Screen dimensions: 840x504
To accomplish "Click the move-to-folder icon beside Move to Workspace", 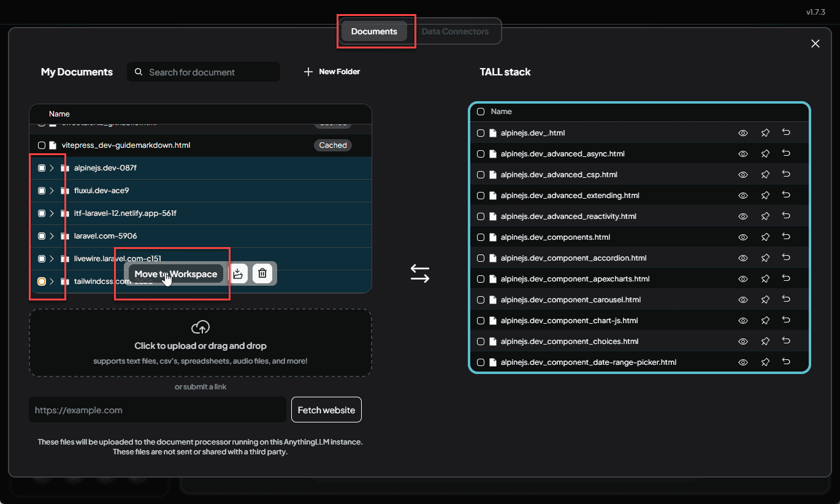I will point(239,273).
